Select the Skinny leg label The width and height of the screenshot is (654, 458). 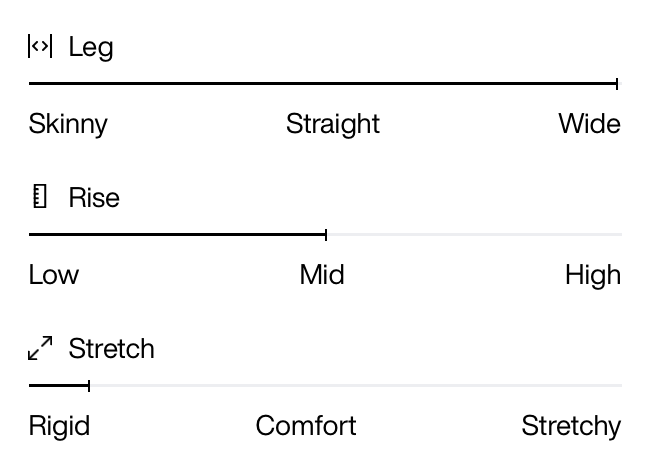[x=68, y=124]
